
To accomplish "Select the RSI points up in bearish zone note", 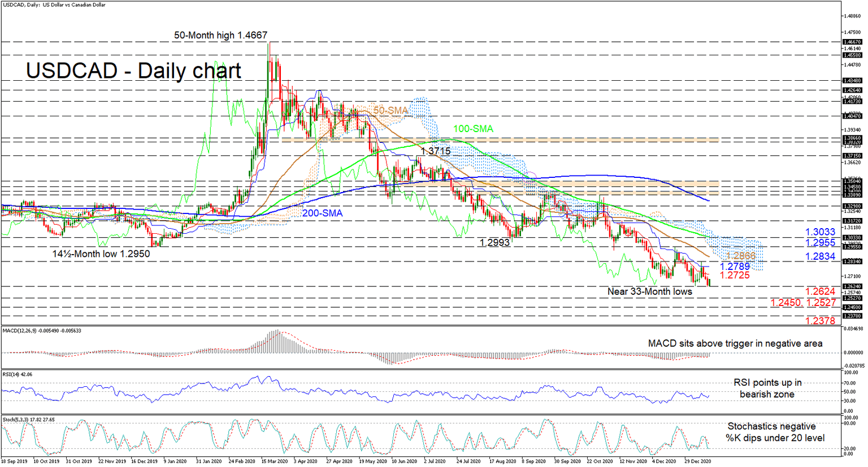I will pyautogui.click(x=770, y=388).
